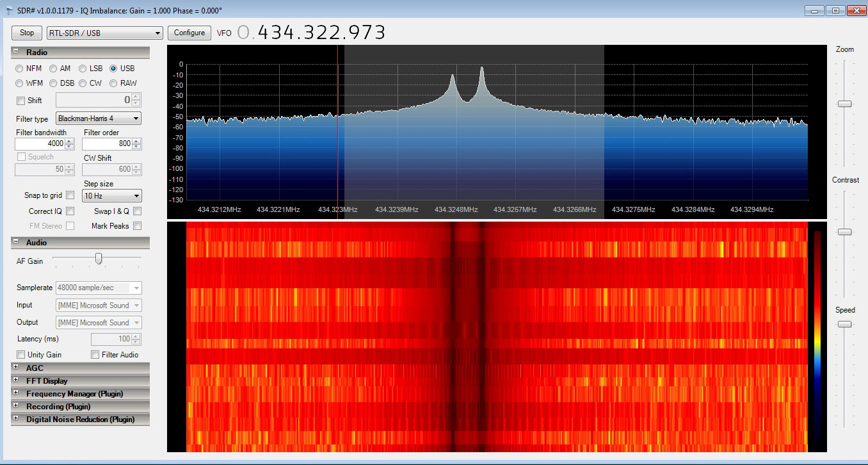Expand the AGC panel section
Screen dimensions: 868x465
tap(15, 368)
